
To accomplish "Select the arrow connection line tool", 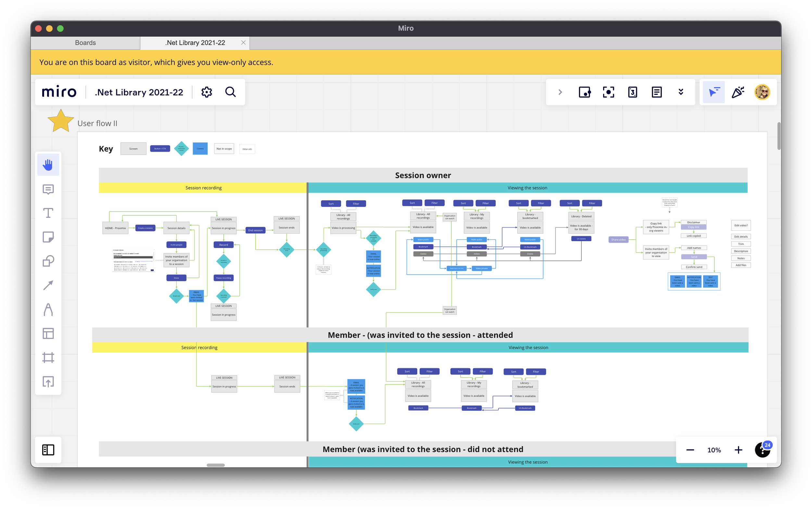I will pos(48,285).
